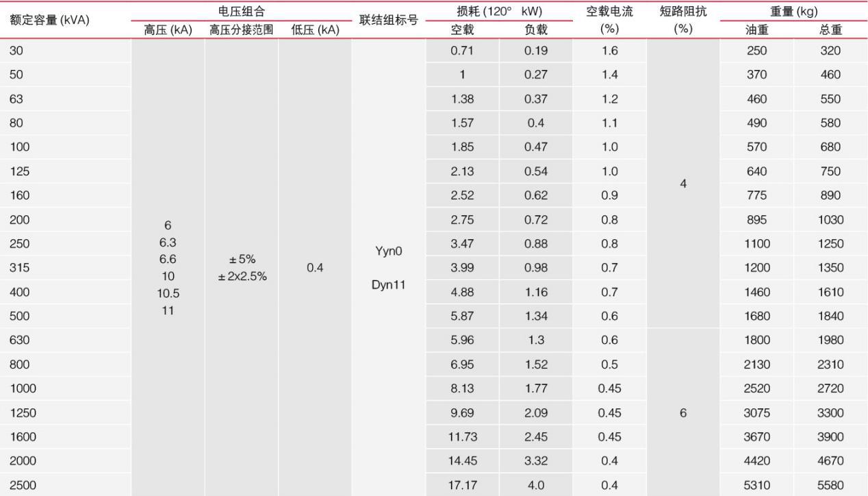
Task: Click the 油重 subheader
Action: (756, 29)
